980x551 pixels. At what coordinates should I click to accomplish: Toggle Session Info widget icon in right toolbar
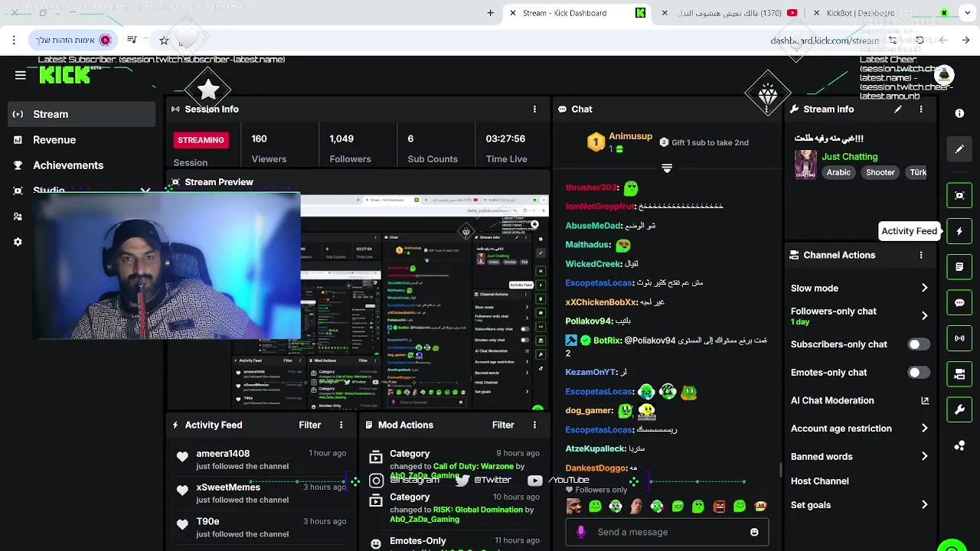959,338
